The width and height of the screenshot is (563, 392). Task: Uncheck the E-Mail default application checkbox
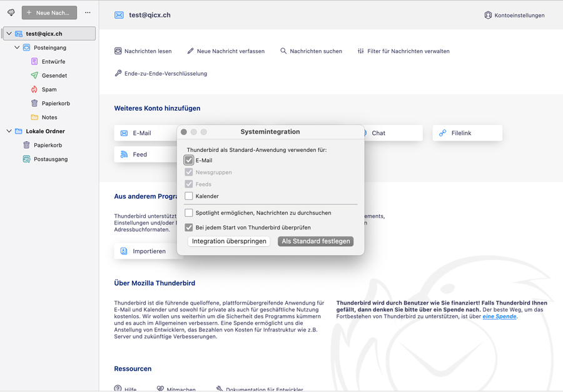click(189, 161)
